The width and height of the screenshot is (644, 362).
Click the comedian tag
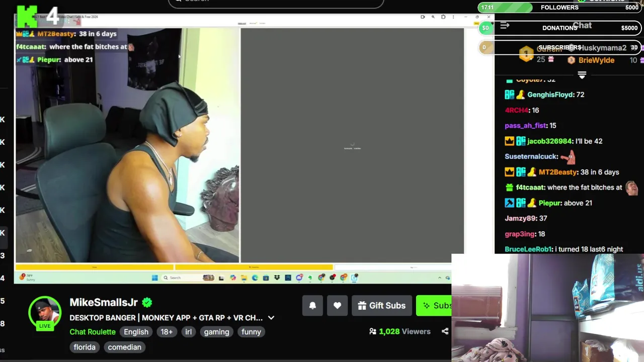click(124, 347)
